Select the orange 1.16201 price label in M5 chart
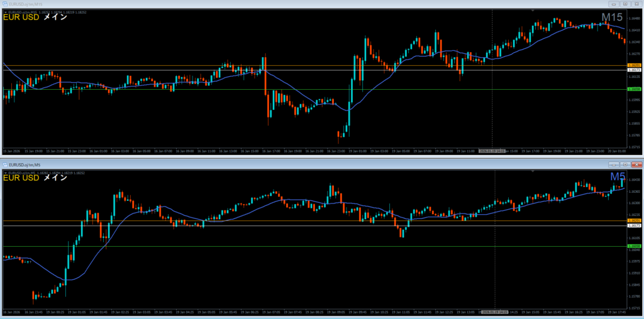The height and width of the screenshot is (319, 644). [633, 220]
